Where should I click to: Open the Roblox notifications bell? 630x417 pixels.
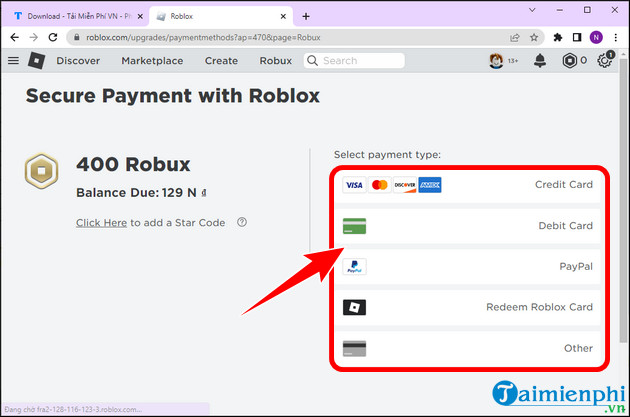[x=540, y=61]
